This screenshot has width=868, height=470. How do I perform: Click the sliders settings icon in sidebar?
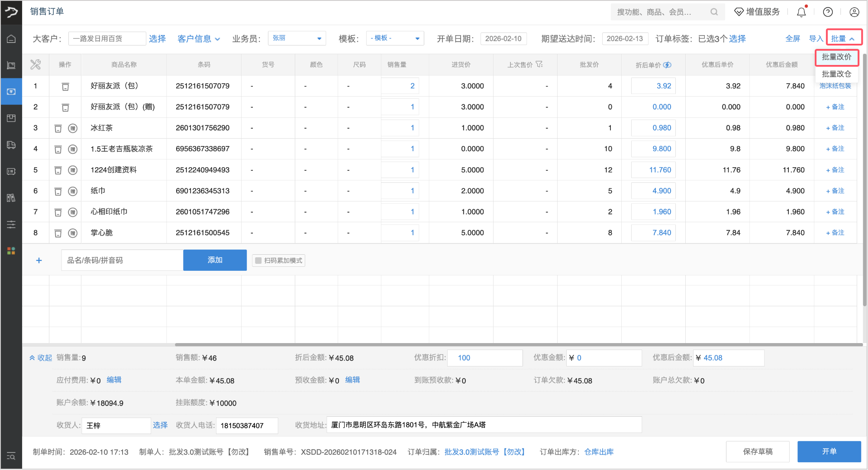click(11, 224)
